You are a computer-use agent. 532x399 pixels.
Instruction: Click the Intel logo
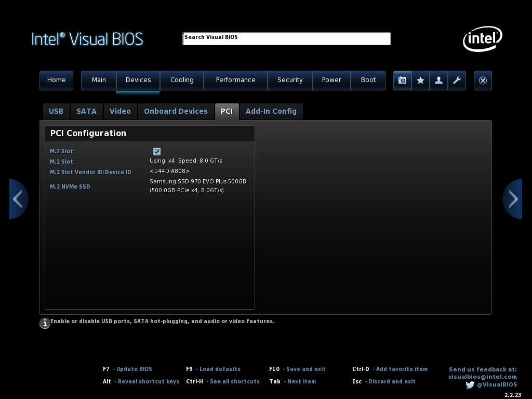[x=482, y=38]
